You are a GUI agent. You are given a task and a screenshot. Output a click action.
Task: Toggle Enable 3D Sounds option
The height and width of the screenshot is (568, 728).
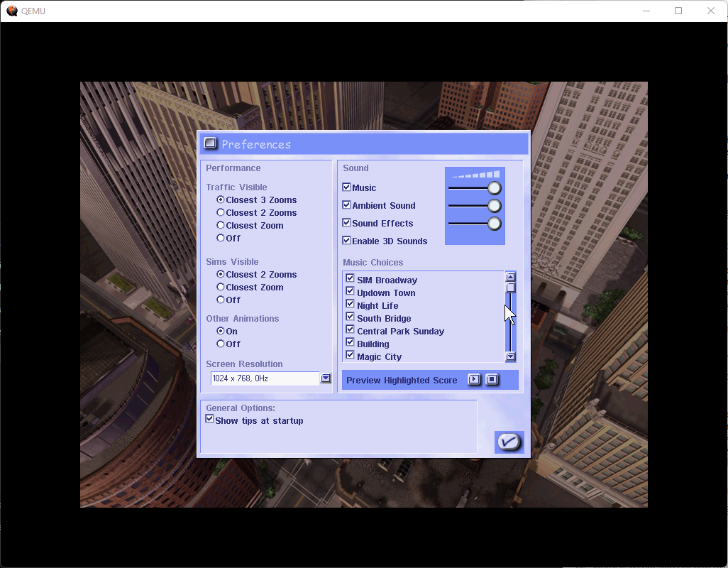coord(347,241)
